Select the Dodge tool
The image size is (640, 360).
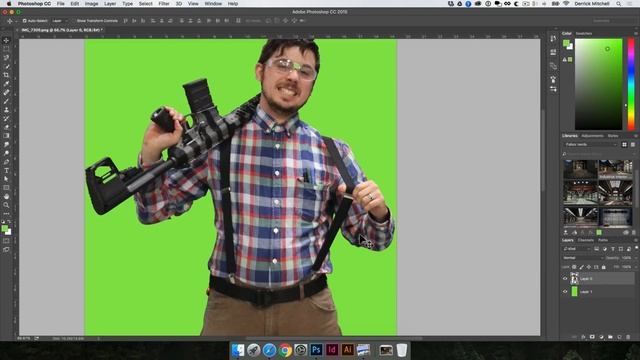click(6, 153)
